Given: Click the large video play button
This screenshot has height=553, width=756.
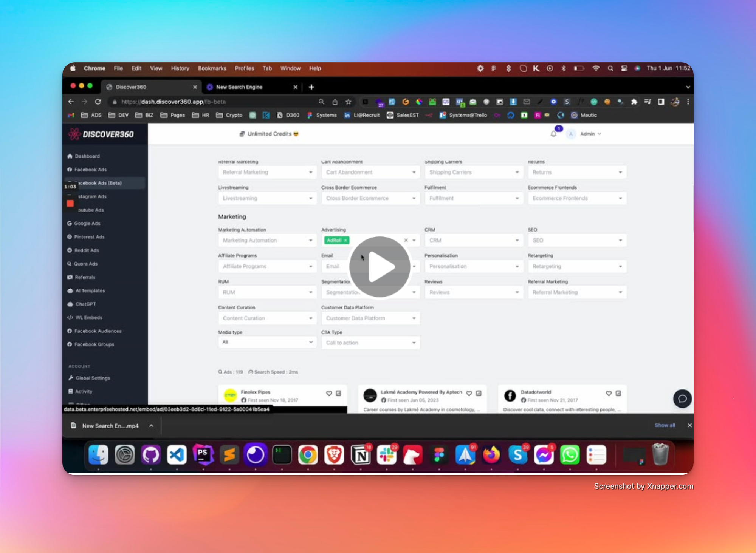Looking at the screenshot, I should (380, 267).
